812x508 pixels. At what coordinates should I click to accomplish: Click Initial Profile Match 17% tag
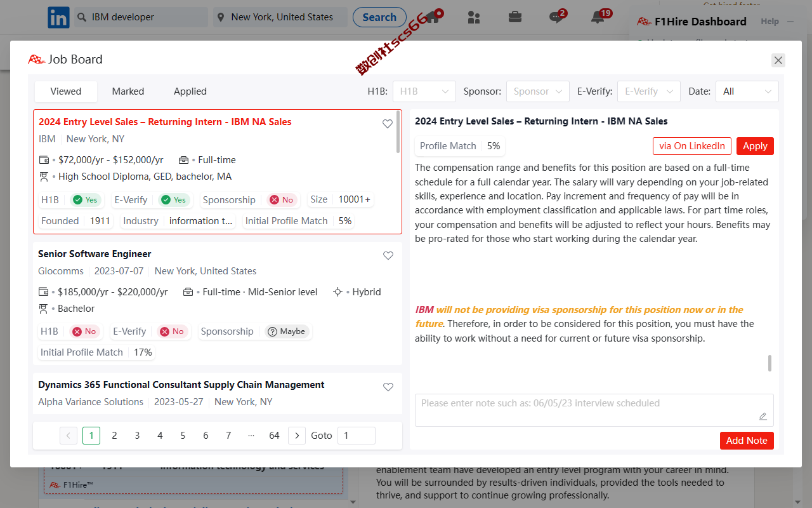point(96,352)
